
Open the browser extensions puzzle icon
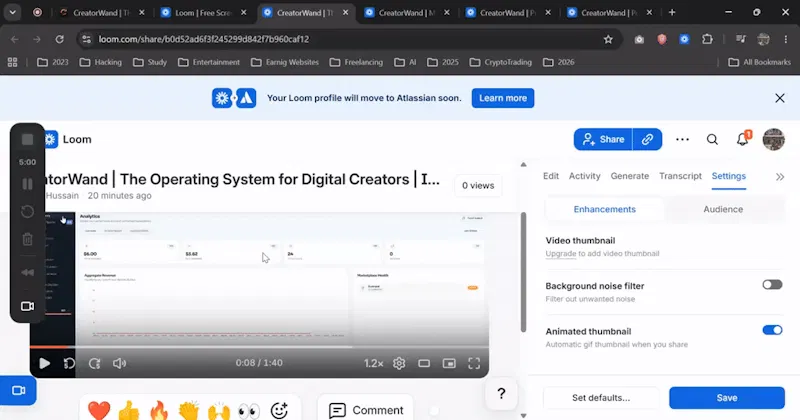tap(707, 39)
